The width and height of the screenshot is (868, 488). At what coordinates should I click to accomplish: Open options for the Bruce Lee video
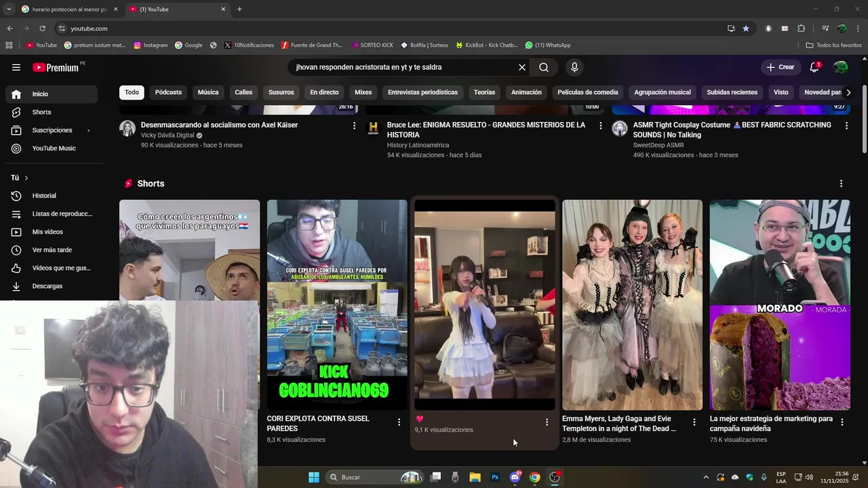[x=600, y=125]
